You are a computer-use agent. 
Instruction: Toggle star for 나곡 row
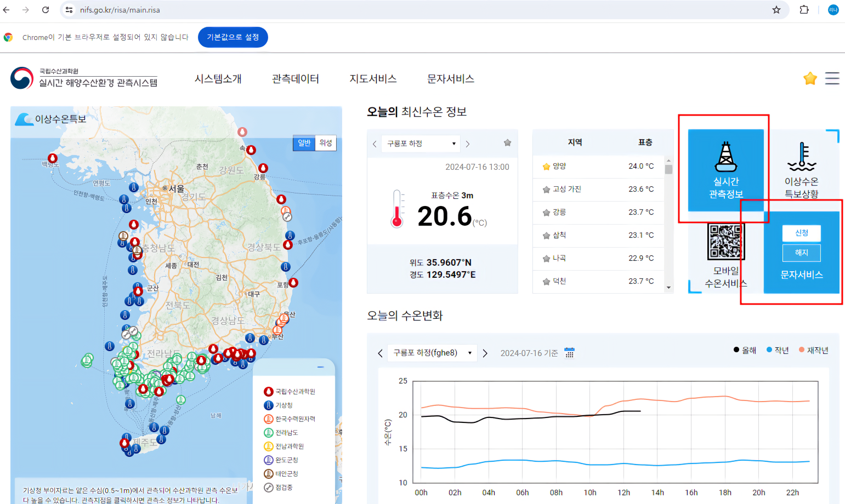(x=546, y=259)
